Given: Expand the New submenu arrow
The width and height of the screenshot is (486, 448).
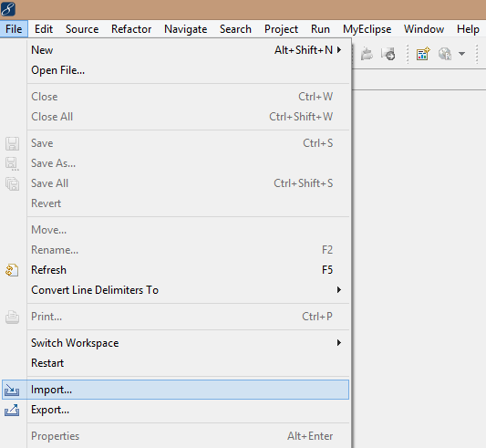Looking at the screenshot, I should [339, 49].
